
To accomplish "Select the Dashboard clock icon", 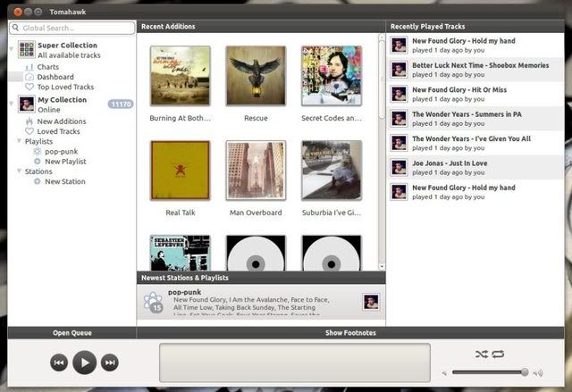I will pyautogui.click(x=29, y=77).
